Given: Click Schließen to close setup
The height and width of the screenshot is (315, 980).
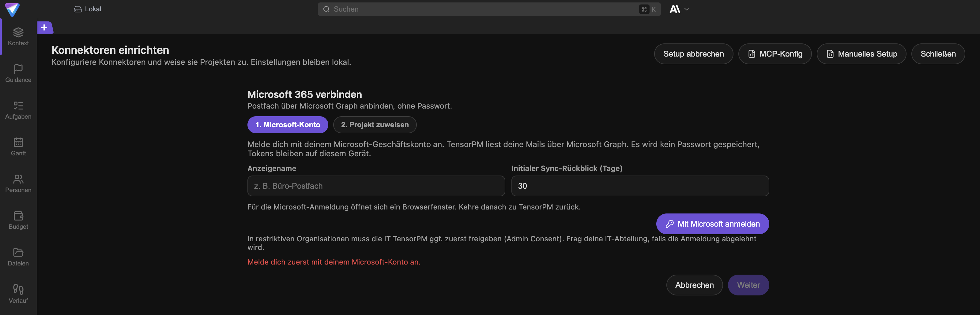Looking at the screenshot, I should [x=938, y=54].
